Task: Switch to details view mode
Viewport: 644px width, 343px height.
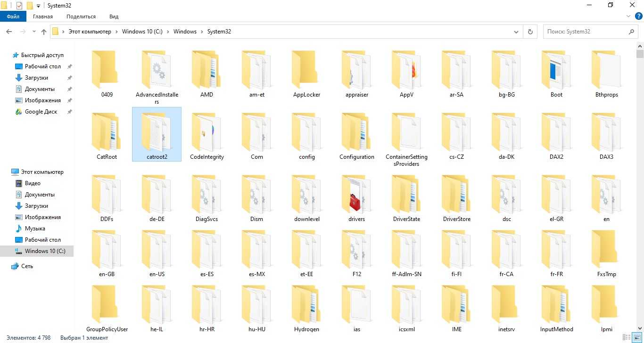Action: (627, 337)
